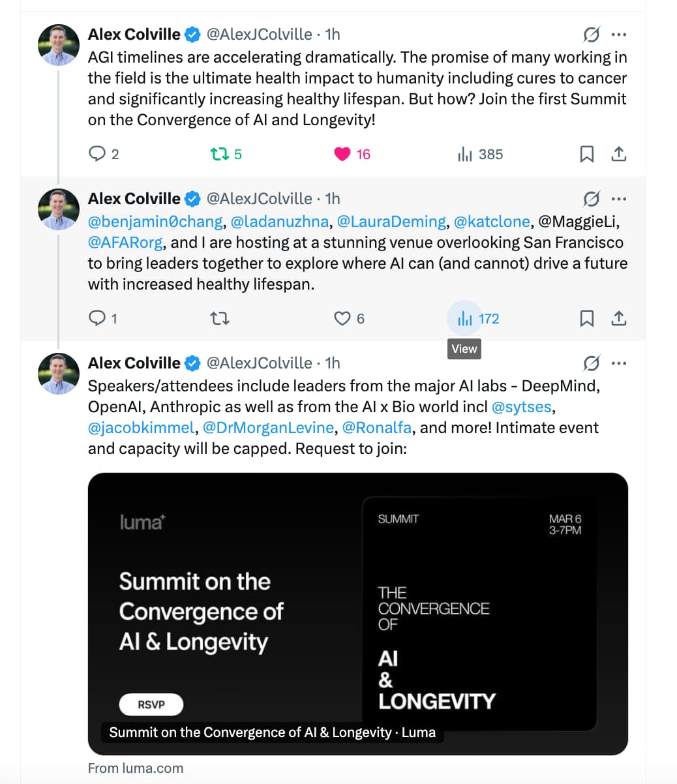This screenshot has height=784, width=677.
Task: Like the second tweet with 6 likes
Action: coord(342,318)
